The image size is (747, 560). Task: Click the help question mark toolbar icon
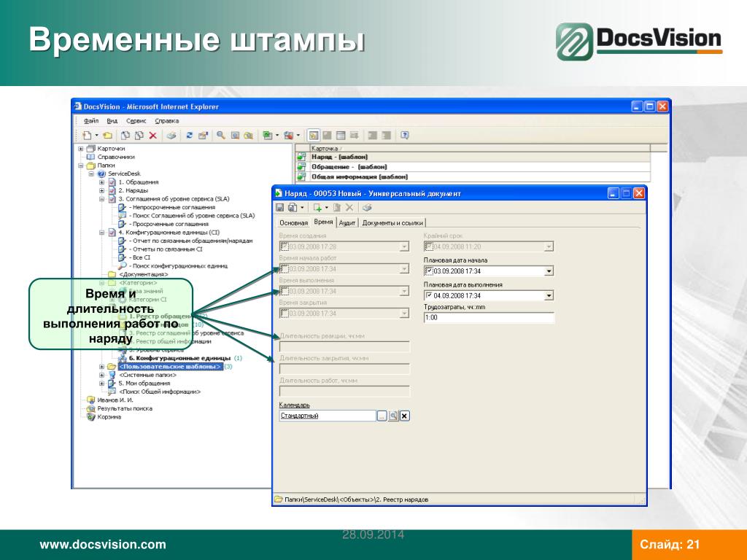404,136
